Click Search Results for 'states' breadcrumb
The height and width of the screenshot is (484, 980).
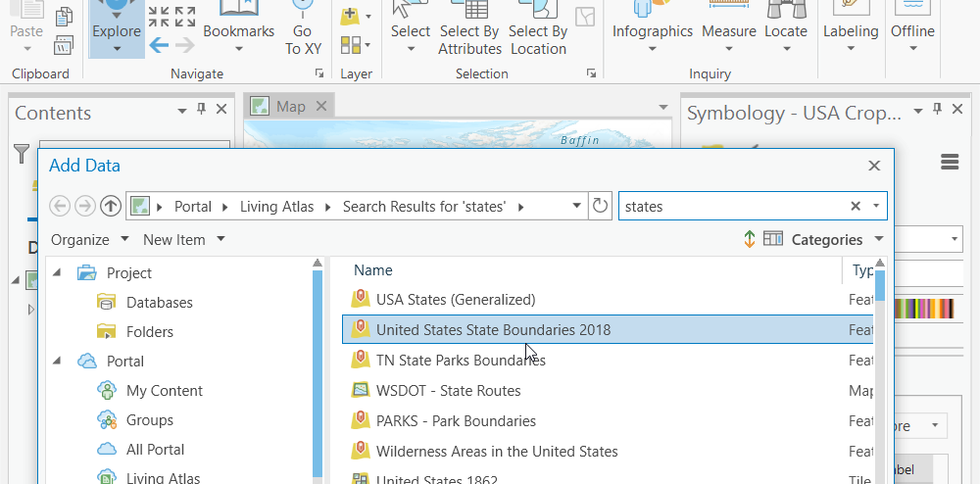tap(424, 206)
